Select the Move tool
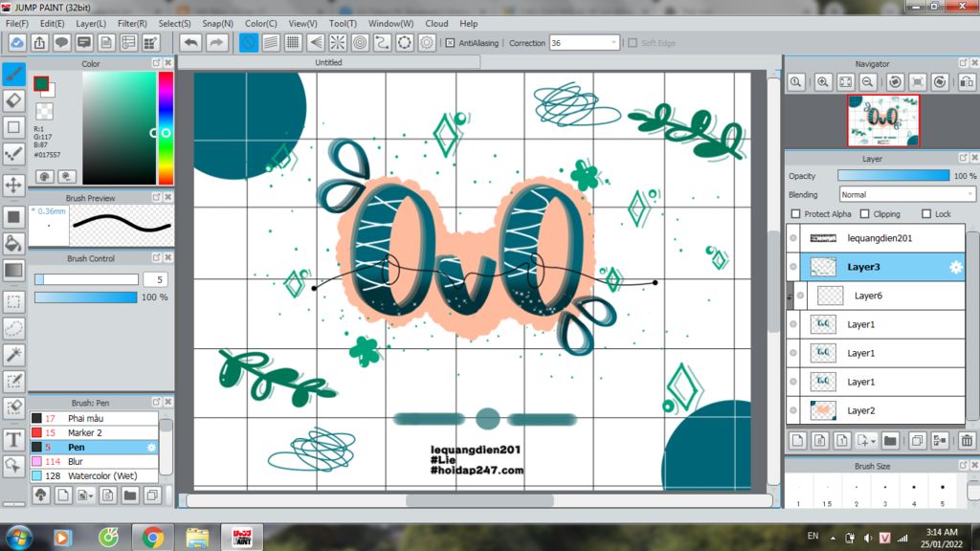The image size is (980, 551). pyautogui.click(x=13, y=185)
